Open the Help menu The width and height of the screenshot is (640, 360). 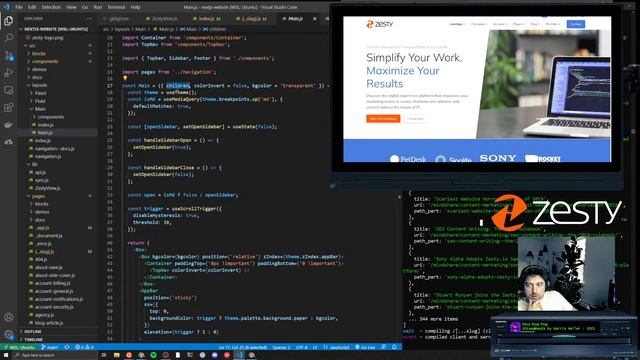136,7
